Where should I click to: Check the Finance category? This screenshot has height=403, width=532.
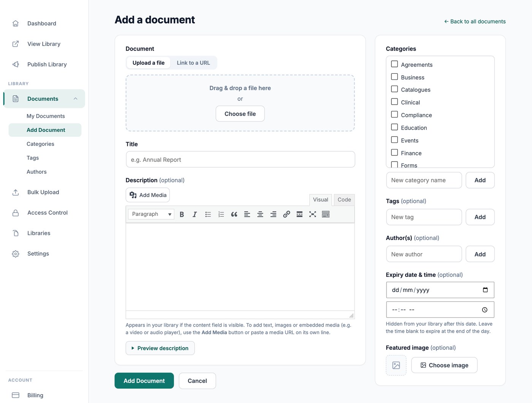[394, 152]
